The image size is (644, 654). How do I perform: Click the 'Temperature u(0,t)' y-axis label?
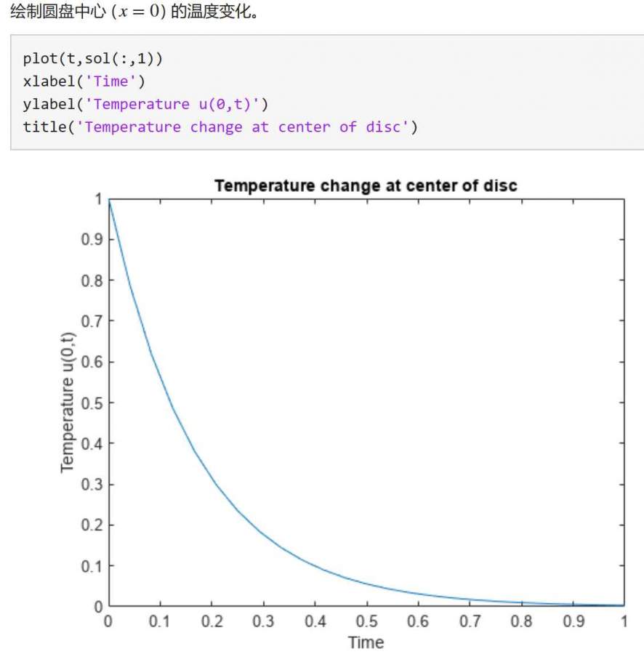68,402
